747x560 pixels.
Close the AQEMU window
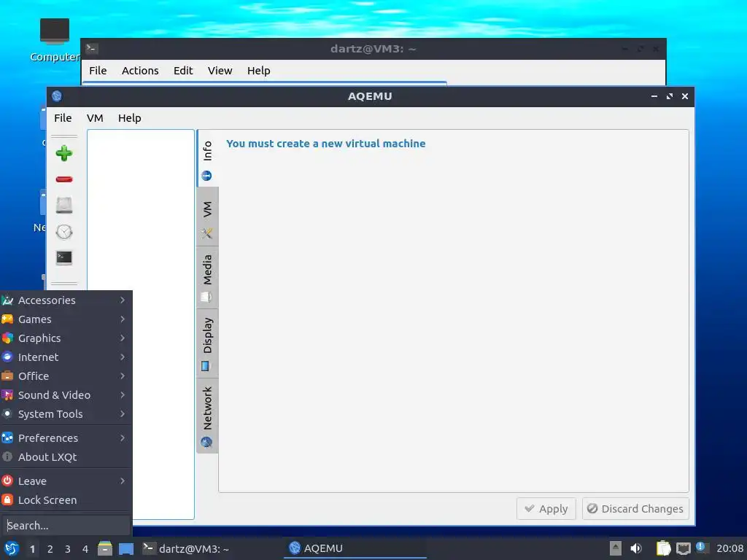click(684, 96)
